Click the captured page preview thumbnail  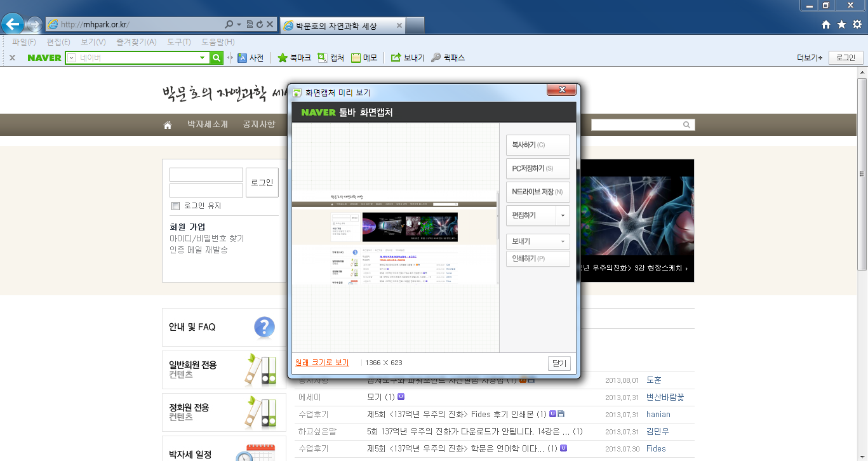395,237
